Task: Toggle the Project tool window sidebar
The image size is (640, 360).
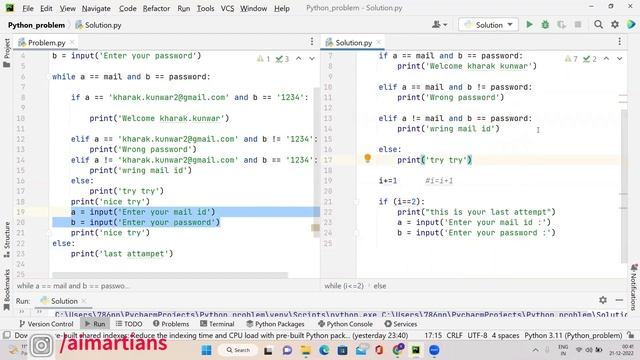Action: tap(7, 53)
